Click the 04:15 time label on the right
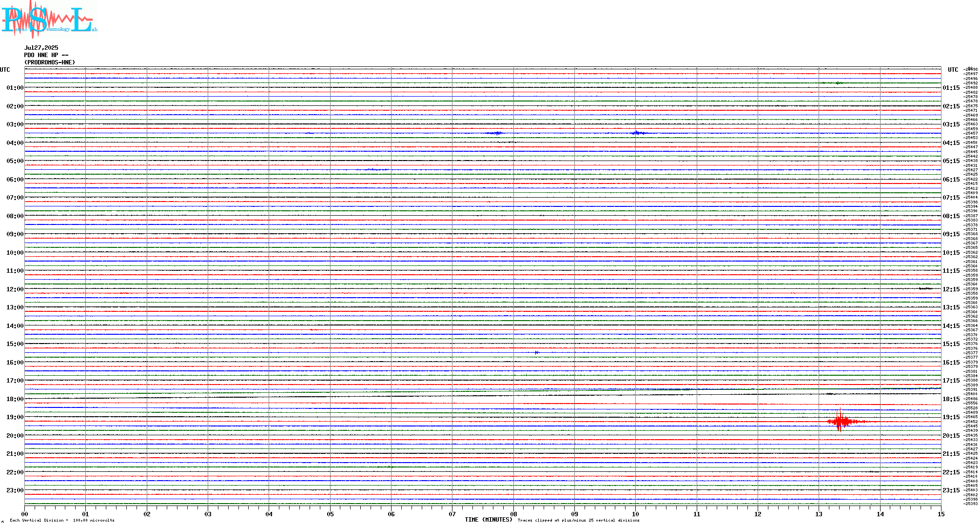This screenshot has width=980, height=527. (951, 143)
